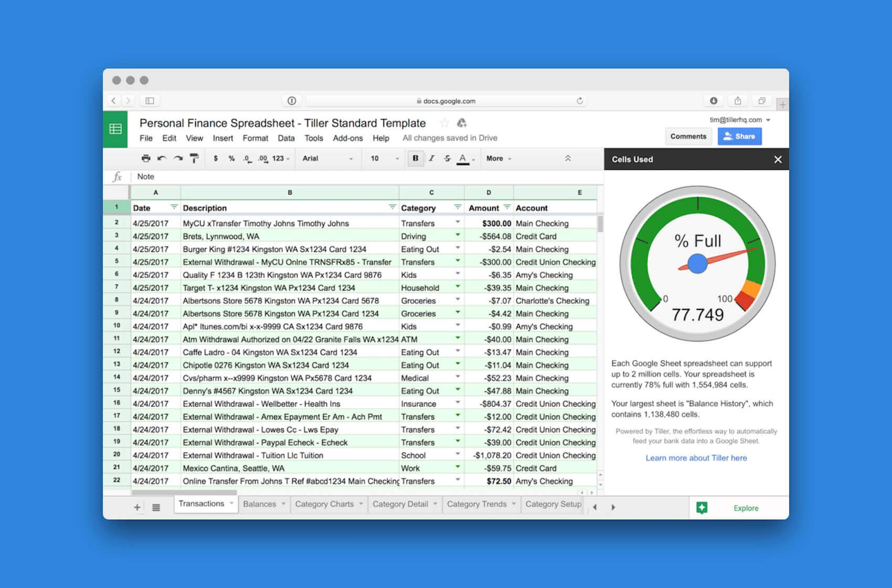
Task: Open the font size 10 dropdown
Action: (385, 158)
